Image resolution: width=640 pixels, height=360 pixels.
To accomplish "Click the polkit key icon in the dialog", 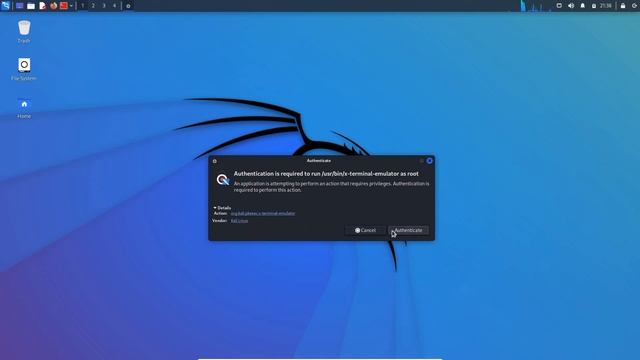I will click(222, 180).
